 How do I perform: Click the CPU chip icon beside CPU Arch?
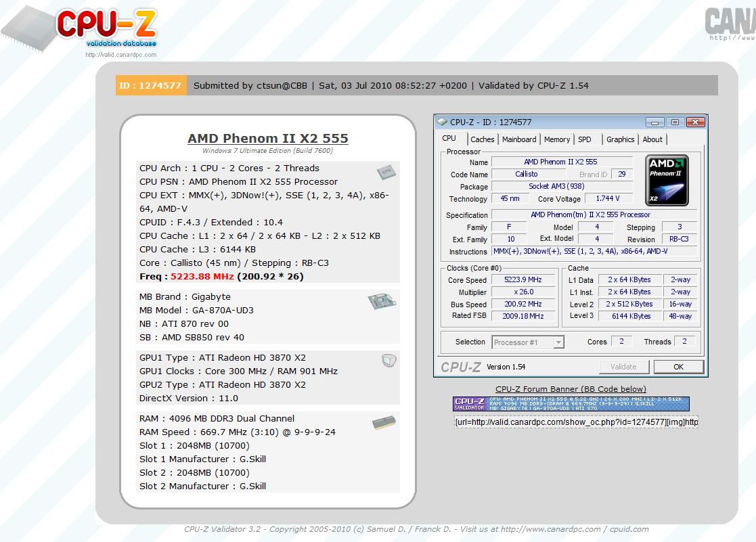click(x=386, y=172)
